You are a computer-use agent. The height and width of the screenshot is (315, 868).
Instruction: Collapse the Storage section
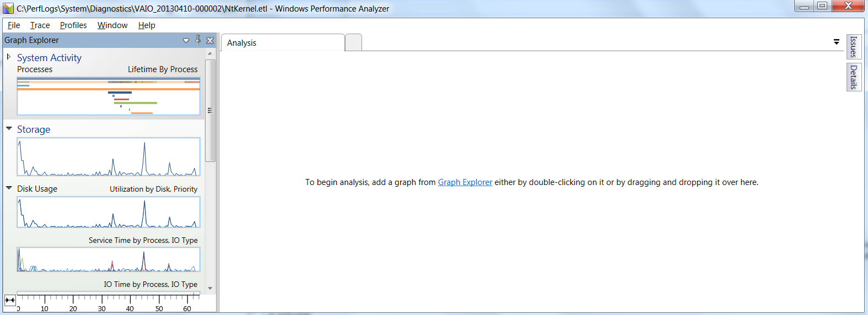point(9,128)
